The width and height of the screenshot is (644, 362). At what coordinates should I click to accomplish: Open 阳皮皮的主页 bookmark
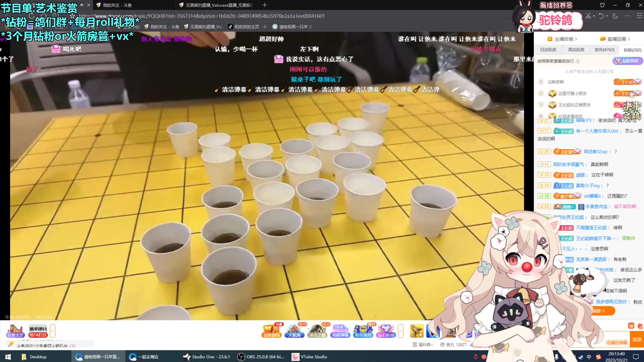pyautogui.click(x=247, y=27)
